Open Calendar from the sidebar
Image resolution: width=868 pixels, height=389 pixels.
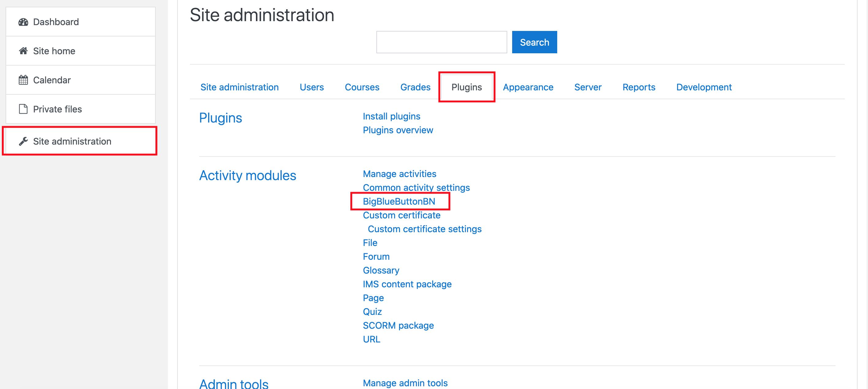(81, 80)
